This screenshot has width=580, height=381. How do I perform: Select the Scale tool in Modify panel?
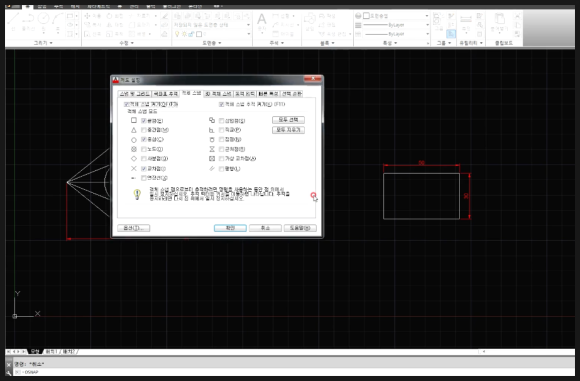click(115, 34)
